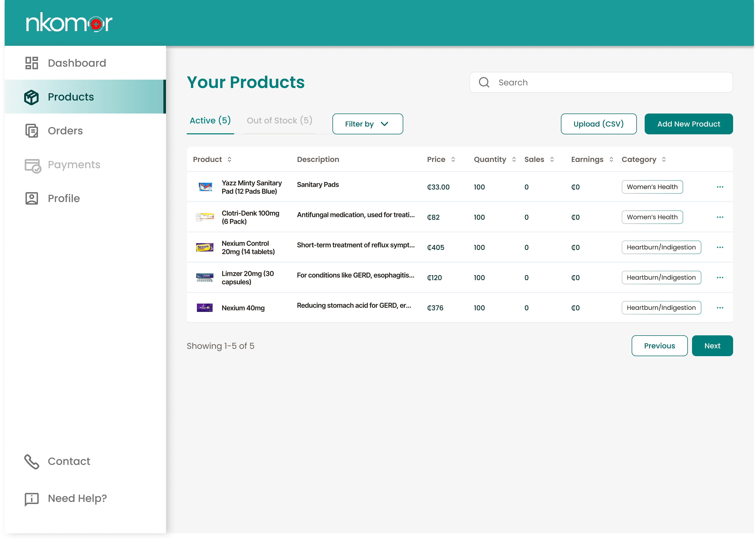
Task: Click the Nexium Control product thumbnail
Action: (205, 247)
